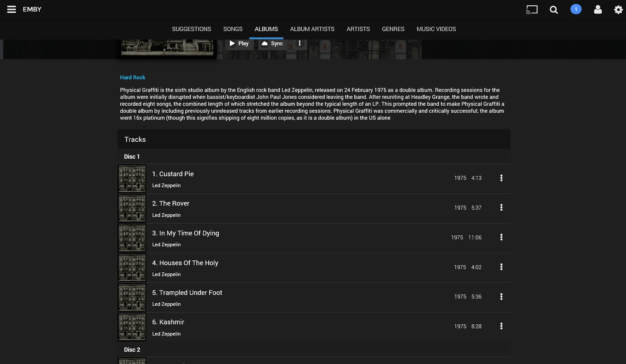Select the track title '6. Kashmir'

click(168, 322)
